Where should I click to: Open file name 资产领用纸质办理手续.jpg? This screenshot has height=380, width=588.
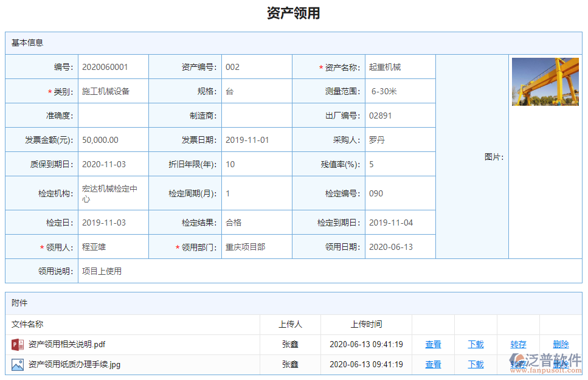point(74,365)
